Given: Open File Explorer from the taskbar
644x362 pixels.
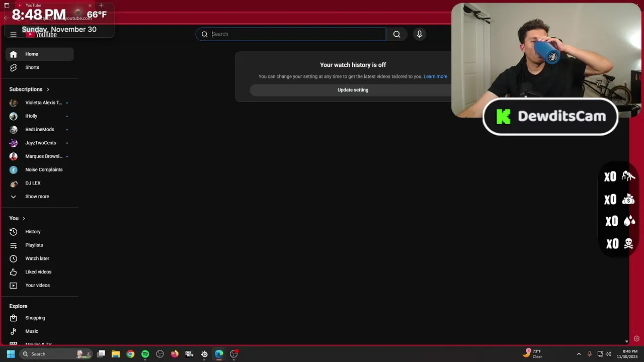Looking at the screenshot, I should (x=116, y=354).
